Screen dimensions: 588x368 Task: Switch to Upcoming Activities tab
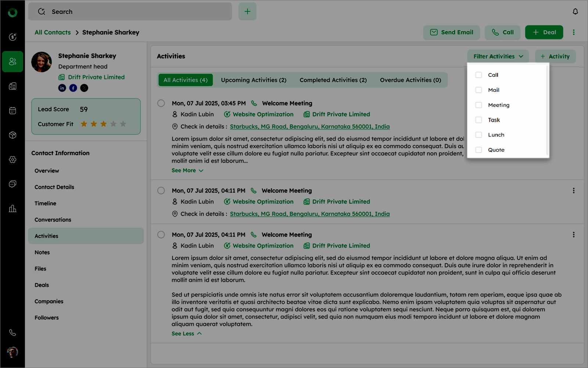coord(254,80)
